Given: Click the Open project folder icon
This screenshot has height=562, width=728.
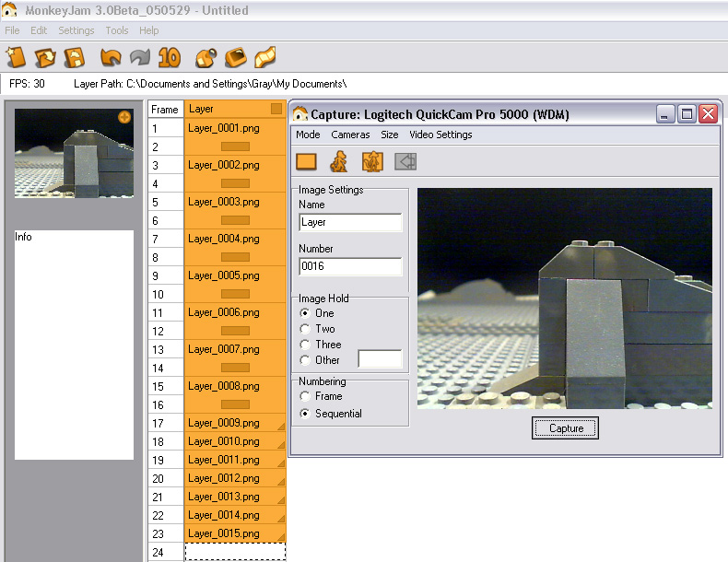Looking at the screenshot, I should [45, 57].
